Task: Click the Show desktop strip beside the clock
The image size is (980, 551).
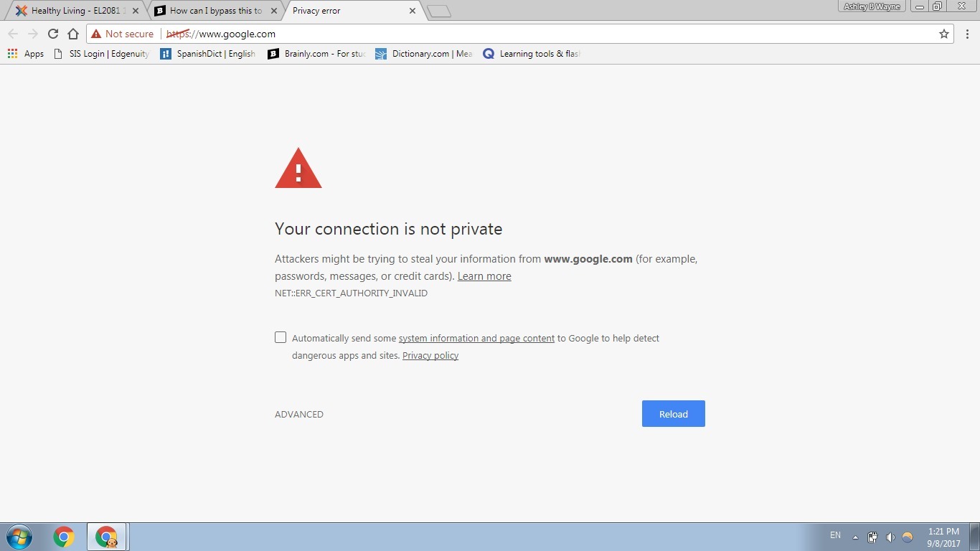Action: tap(975, 537)
